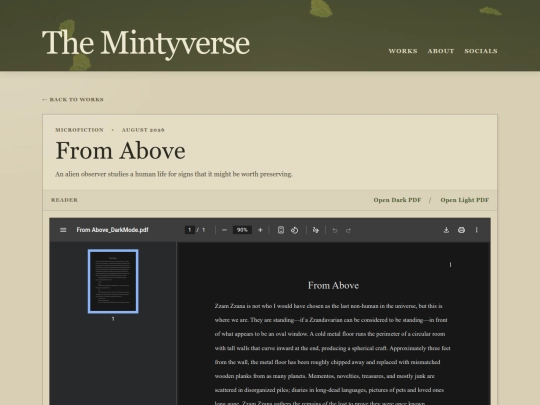Click the 90% zoom level field

click(x=242, y=230)
